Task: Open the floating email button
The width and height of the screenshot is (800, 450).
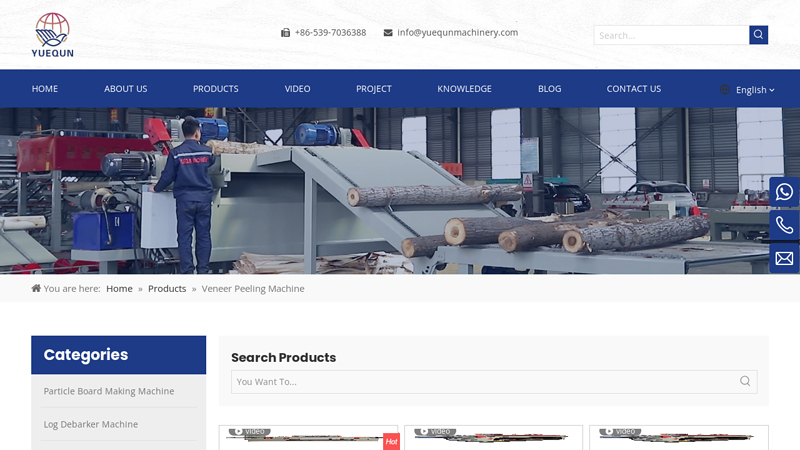Action: (784, 258)
